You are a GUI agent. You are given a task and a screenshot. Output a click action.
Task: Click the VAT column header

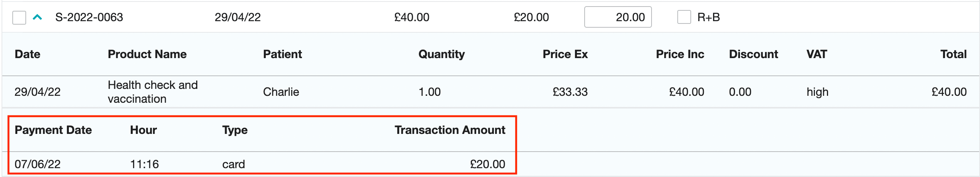pos(817,54)
